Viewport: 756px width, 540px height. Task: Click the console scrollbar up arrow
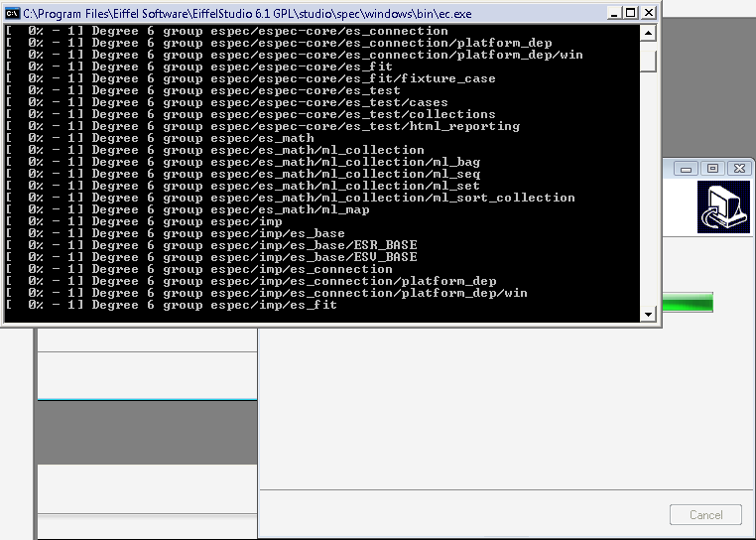[648, 34]
